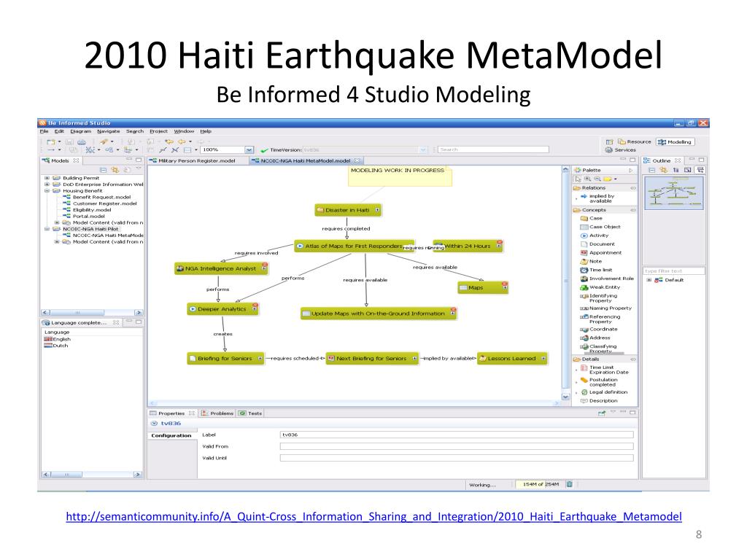Click the palette zoom in tool
The image size is (747, 560).
pyautogui.click(x=588, y=179)
